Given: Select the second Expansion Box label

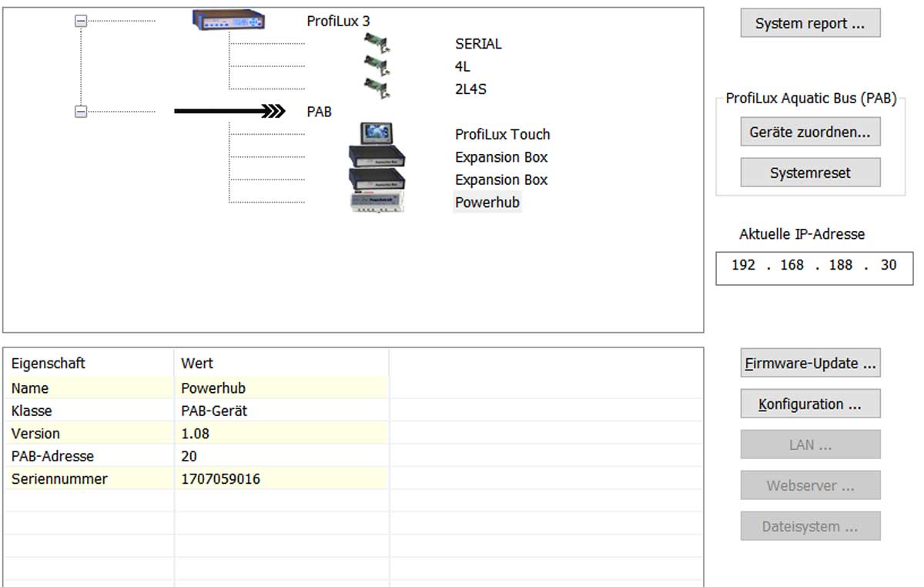Looking at the screenshot, I should (x=501, y=179).
